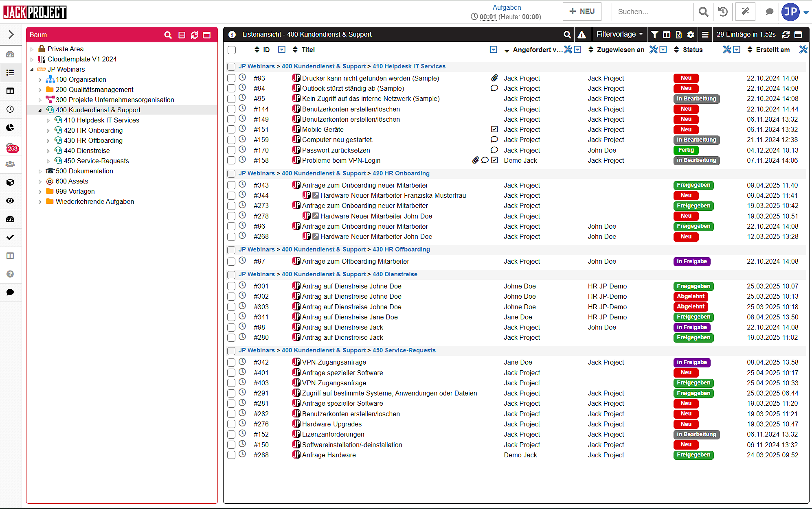Clear the Status column filter icon
This screenshot has width=812, height=509.
pos(727,50)
